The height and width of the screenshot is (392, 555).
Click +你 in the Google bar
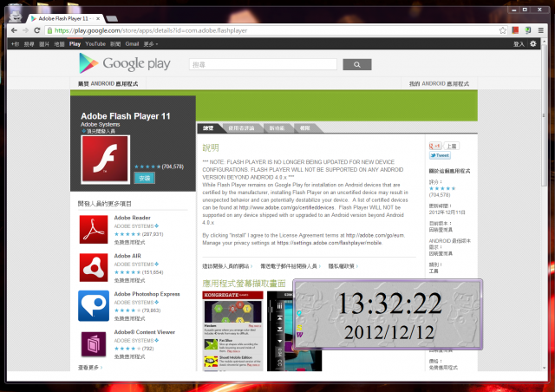pyautogui.click(x=15, y=44)
